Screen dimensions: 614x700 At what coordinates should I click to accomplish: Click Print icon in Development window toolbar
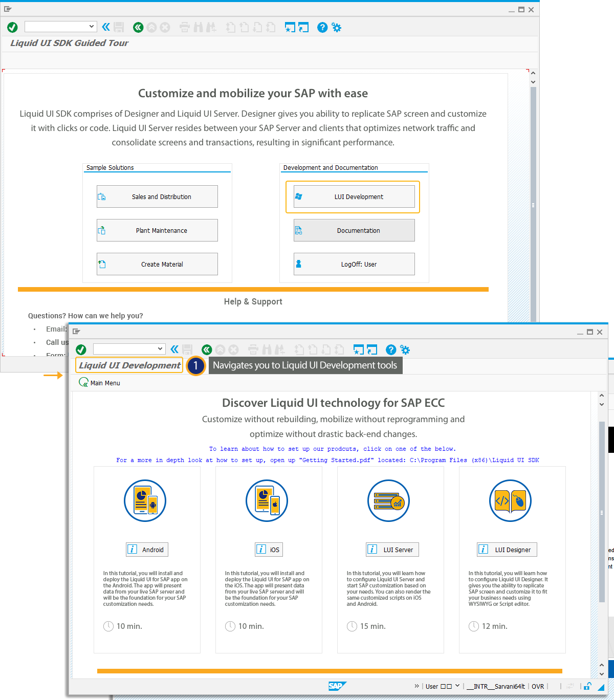pos(253,349)
